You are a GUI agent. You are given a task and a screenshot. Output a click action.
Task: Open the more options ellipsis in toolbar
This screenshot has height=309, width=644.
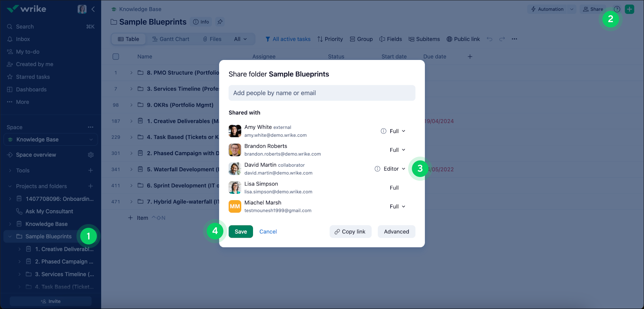[514, 39]
